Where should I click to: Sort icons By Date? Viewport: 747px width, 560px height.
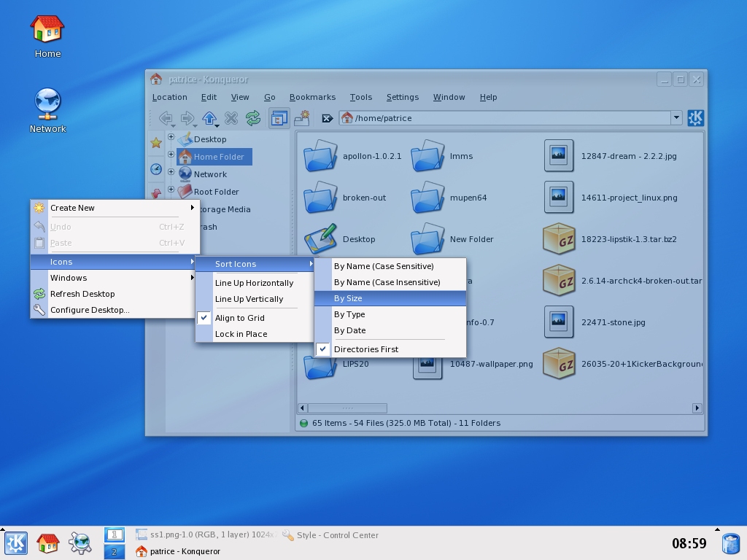(x=390, y=330)
